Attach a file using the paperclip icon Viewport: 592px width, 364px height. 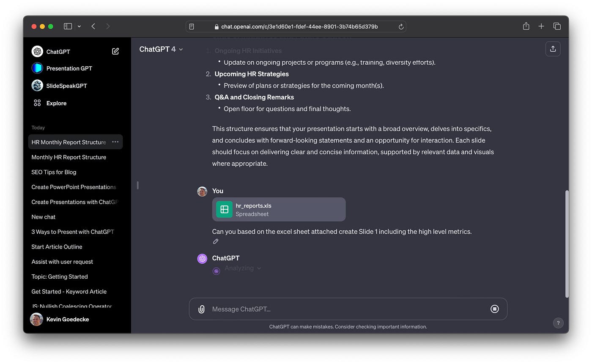[201, 309]
